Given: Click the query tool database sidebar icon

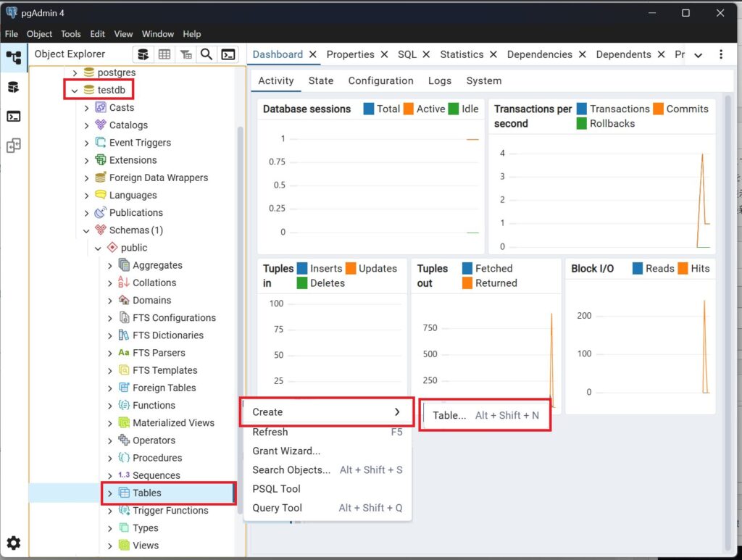Looking at the screenshot, I should point(13,87).
